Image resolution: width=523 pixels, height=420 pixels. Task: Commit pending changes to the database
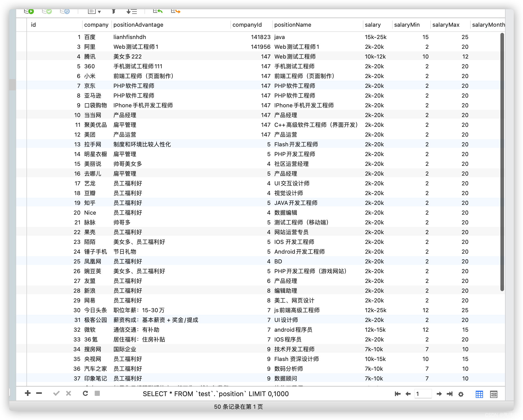(x=47, y=11)
